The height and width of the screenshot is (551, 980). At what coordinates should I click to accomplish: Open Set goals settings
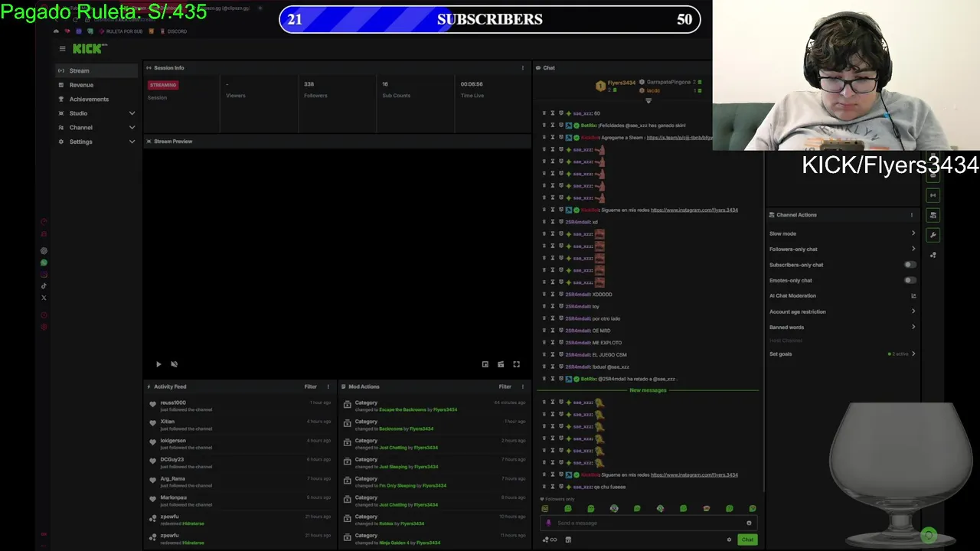[x=842, y=354]
